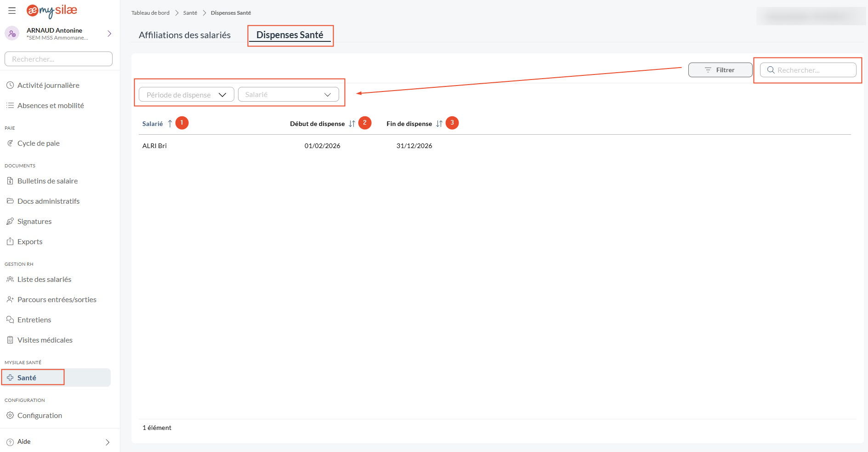Image resolution: width=868 pixels, height=452 pixels.
Task: Open Docs administratifs section
Action: click(48, 201)
